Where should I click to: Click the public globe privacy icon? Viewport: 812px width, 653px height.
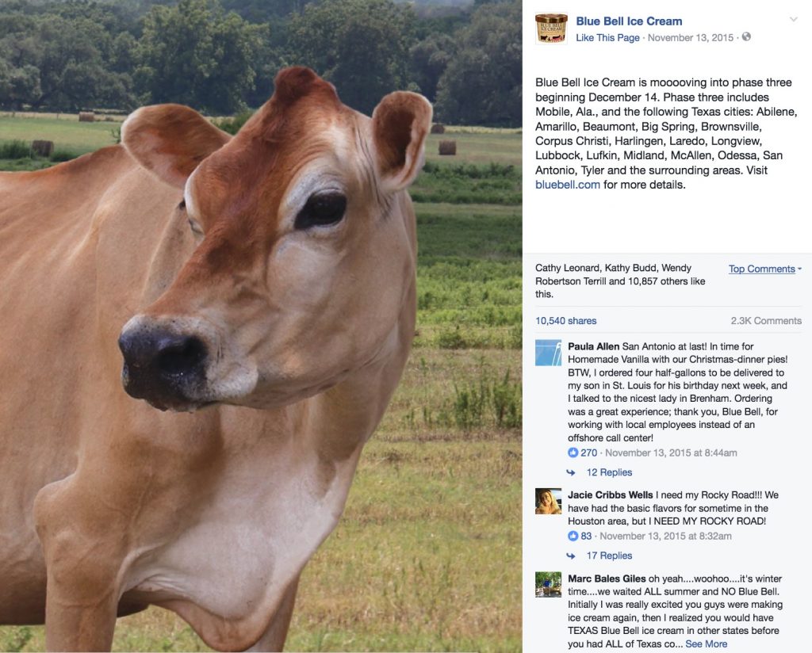746,36
